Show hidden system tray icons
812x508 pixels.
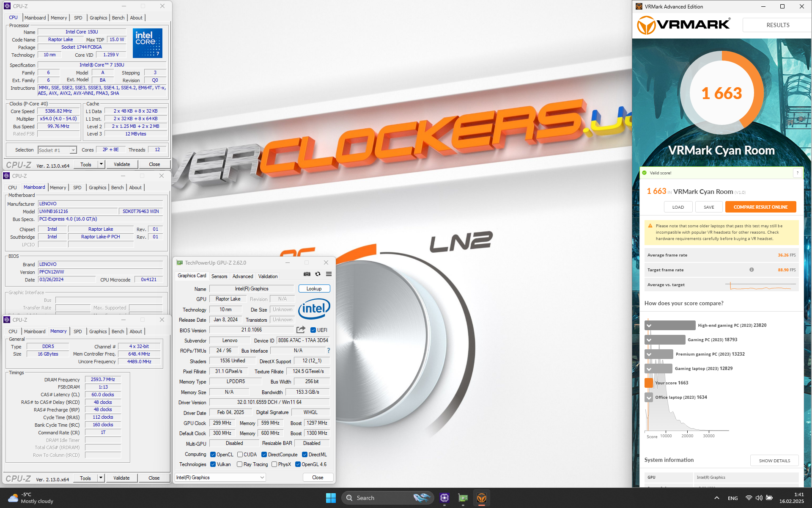pyautogui.click(x=716, y=498)
